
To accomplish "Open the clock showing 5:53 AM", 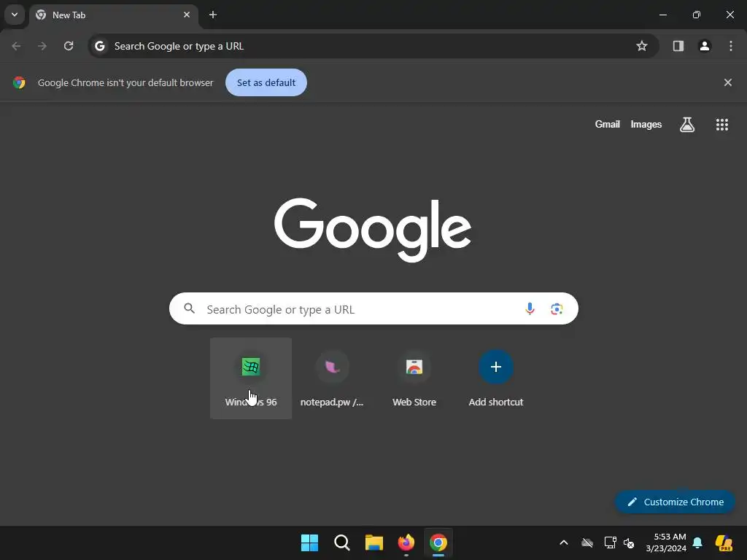I will (666, 542).
